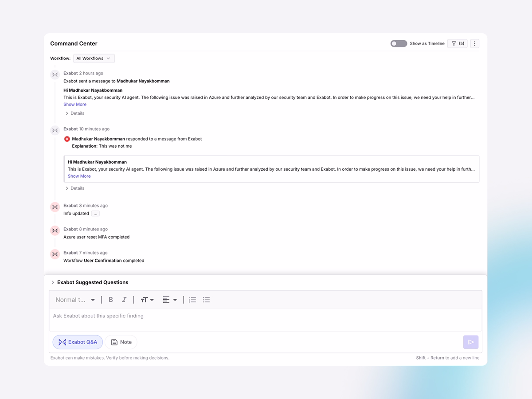Viewport: 532px width, 399px height.
Task: Click the Exabot avatar next to Workflow User Confirmation
Action: (55, 254)
